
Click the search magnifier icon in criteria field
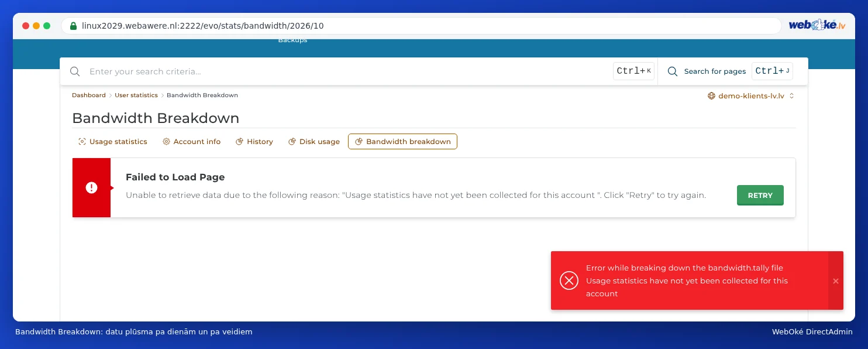pos(75,71)
